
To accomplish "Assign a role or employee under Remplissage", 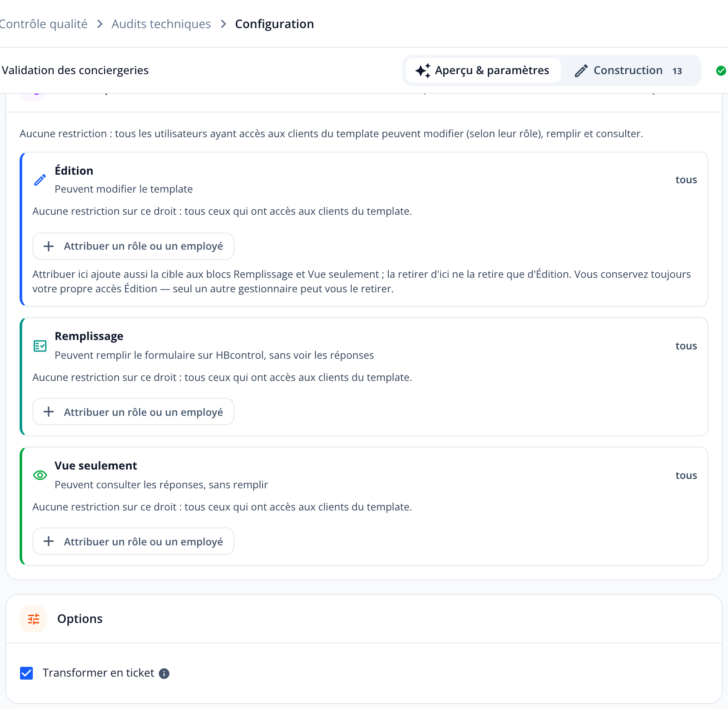I will click(133, 412).
